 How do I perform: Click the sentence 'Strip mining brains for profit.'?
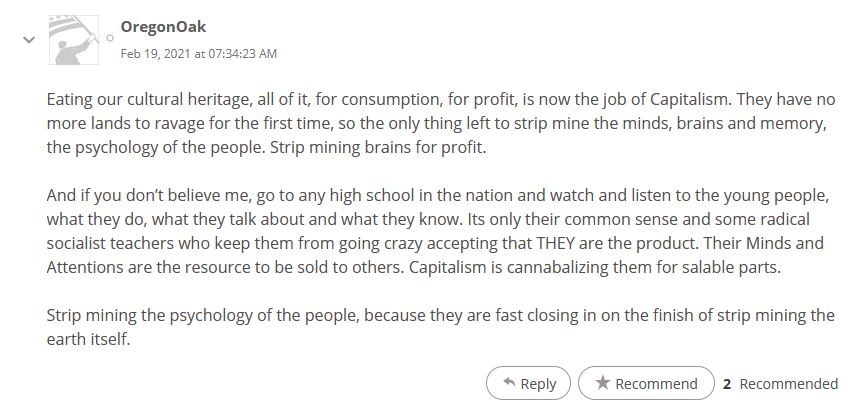tap(378, 147)
